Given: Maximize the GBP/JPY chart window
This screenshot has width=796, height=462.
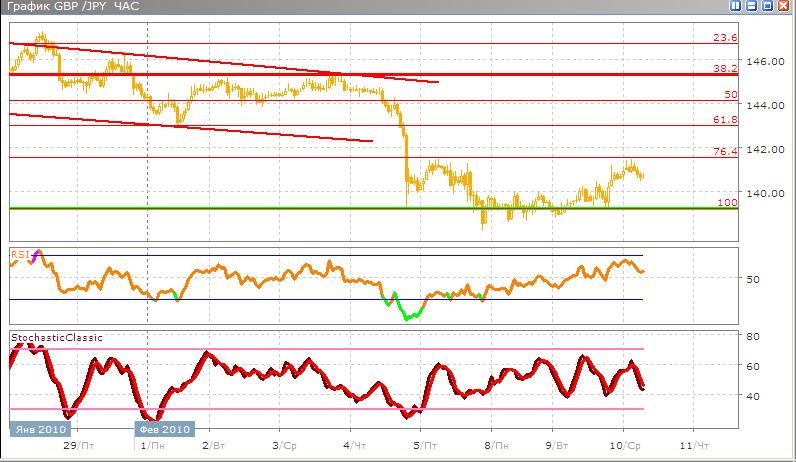Looking at the screenshot, I should [x=768, y=6].
